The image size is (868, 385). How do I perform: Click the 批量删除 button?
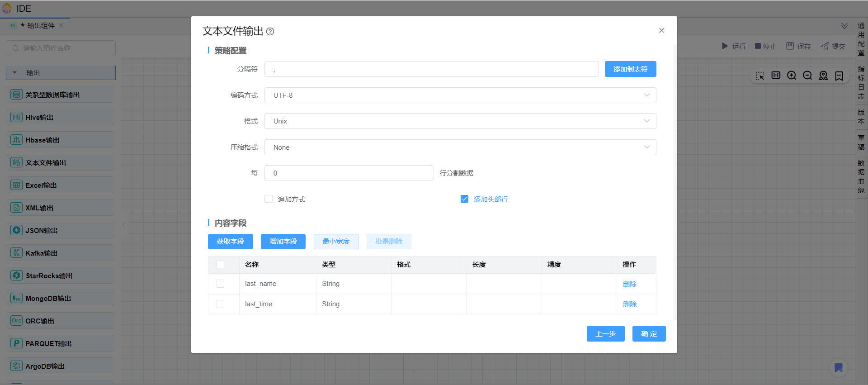389,242
